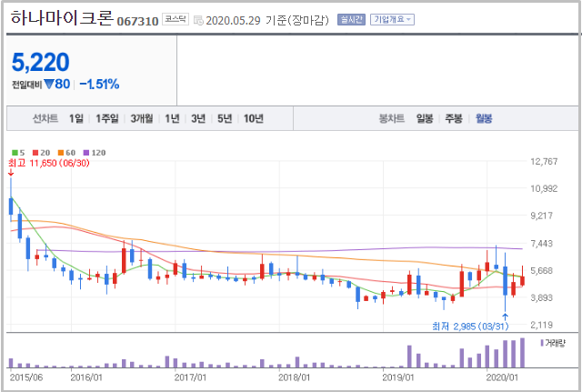This screenshot has width=582, height=392.
Task: Switch to the 주봉 weekly candle chart
Action: 454,118
